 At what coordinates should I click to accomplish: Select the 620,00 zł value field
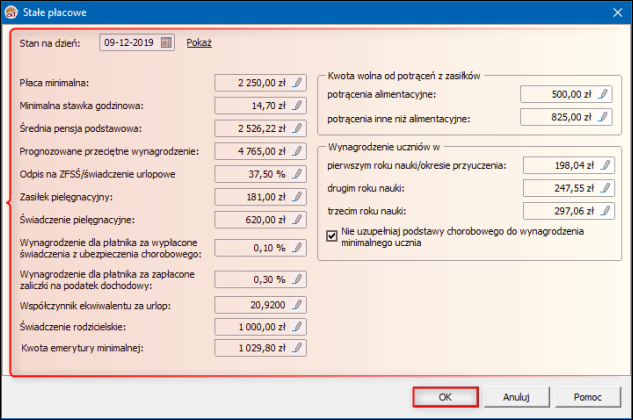(x=260, y=219)
